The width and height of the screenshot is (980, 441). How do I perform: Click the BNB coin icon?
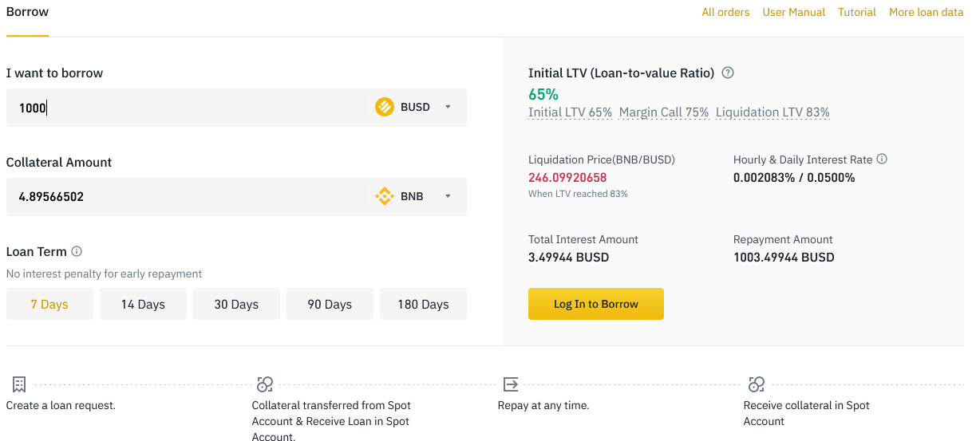(385, 196)
